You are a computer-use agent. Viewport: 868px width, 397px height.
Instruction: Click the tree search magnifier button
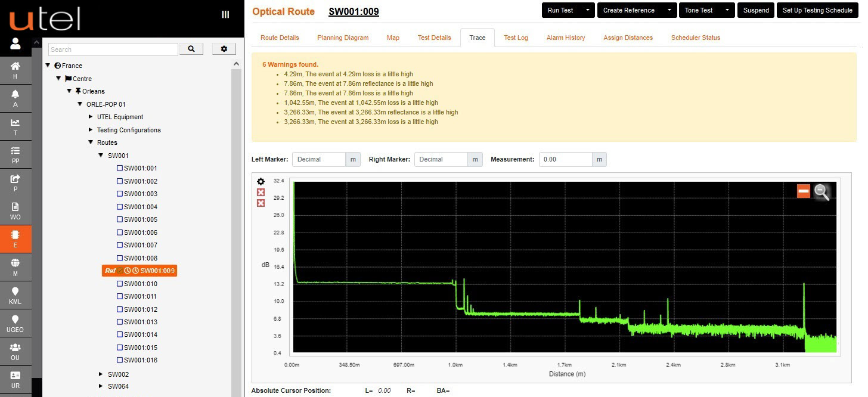click(x=191, y=49)
